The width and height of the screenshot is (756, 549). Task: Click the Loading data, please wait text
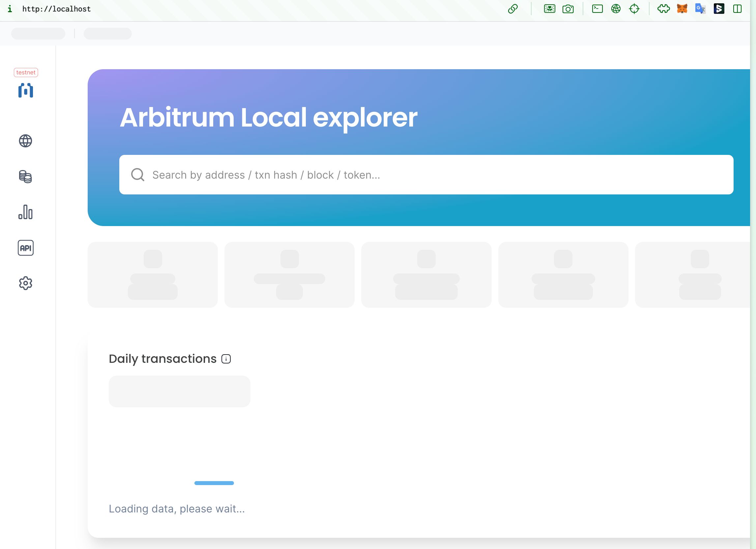tap(177, 509)
